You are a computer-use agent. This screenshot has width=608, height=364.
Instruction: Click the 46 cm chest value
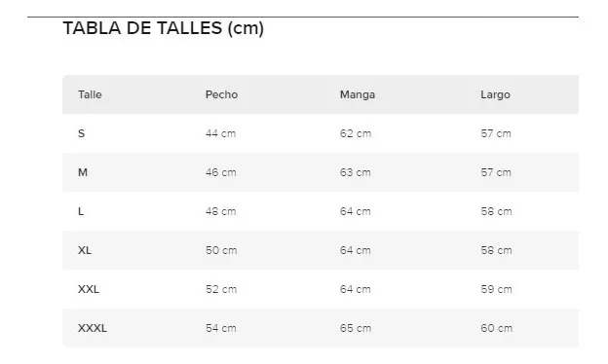click(x=220, y=172)
